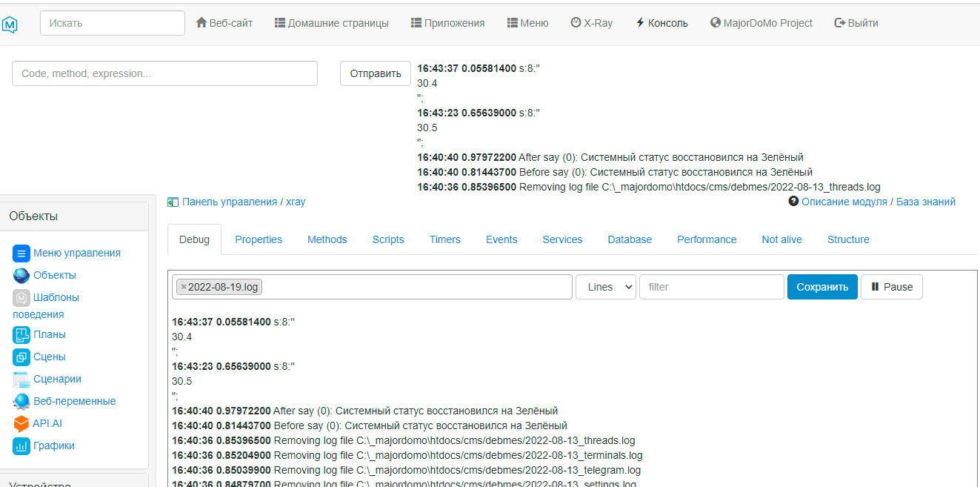Screen dimensions: 980x487
Task: Click the log line ending 2022-08-13_terminals.log
Action: [x=407, y=455]
